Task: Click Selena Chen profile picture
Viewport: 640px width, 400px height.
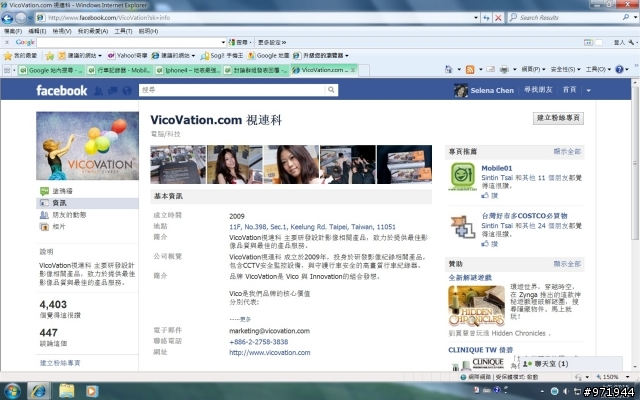Action: click(x=461, y=90)
